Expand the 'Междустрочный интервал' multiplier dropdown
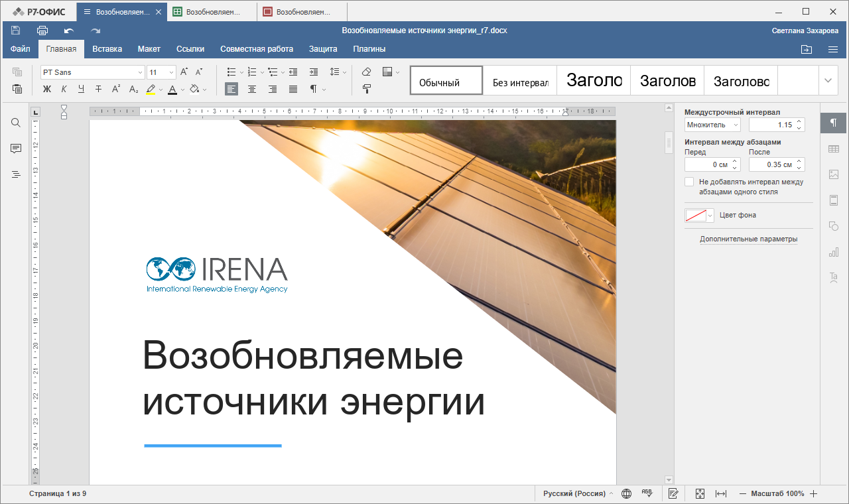 [735, 124]
